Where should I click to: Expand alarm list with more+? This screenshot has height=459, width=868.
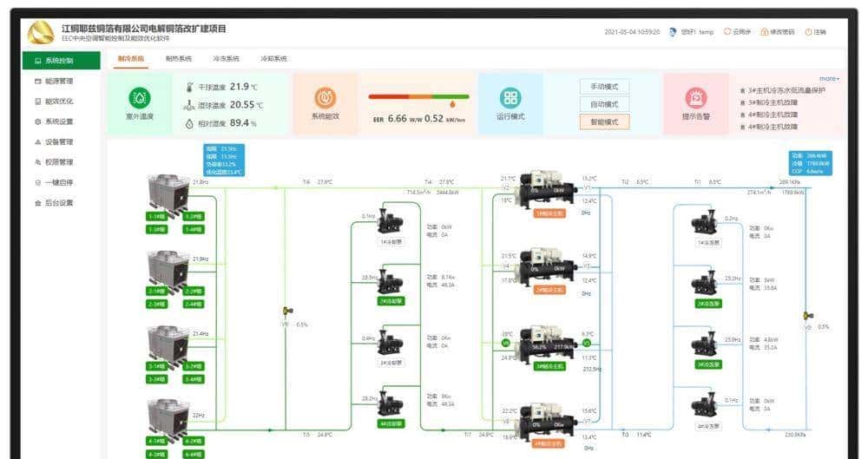[828, 79]
